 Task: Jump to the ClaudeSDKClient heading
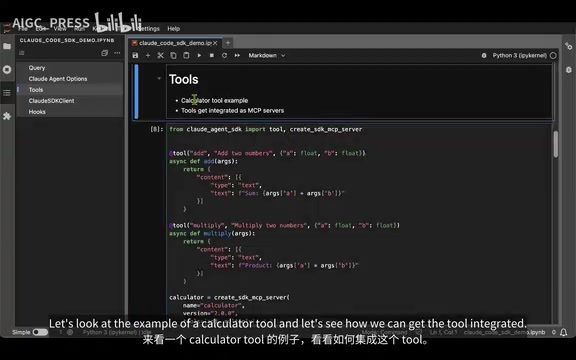click(51, 101)
